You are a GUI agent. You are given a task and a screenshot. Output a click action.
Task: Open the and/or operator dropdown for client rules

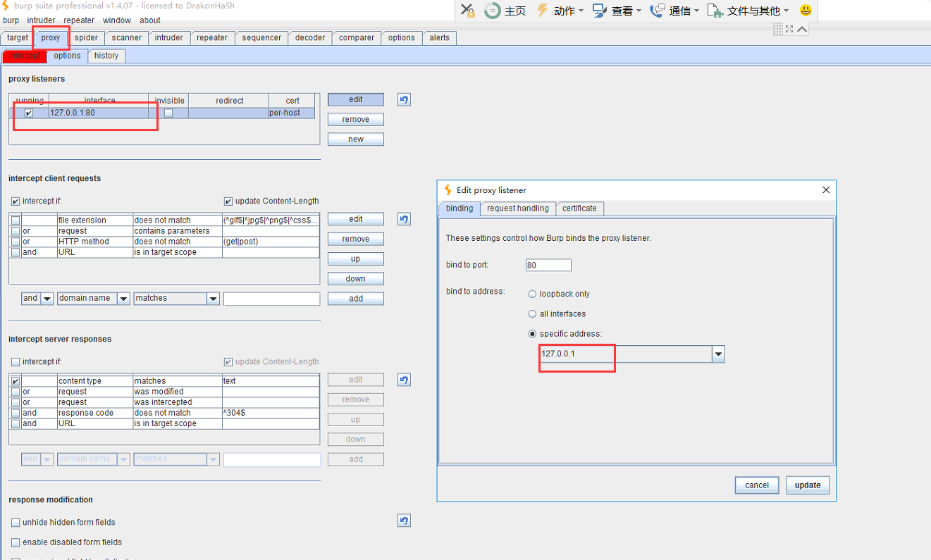47,299
